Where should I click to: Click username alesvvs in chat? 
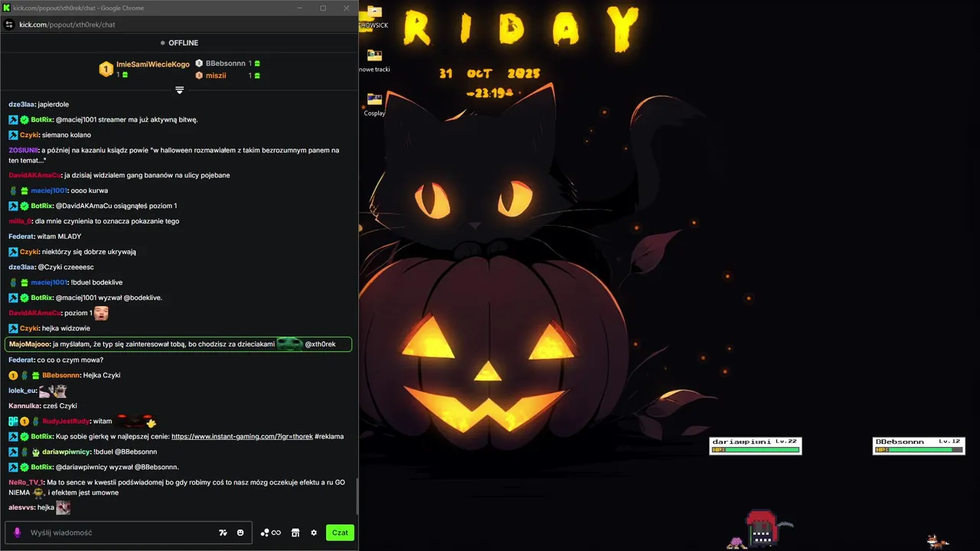tap(22, 507)
